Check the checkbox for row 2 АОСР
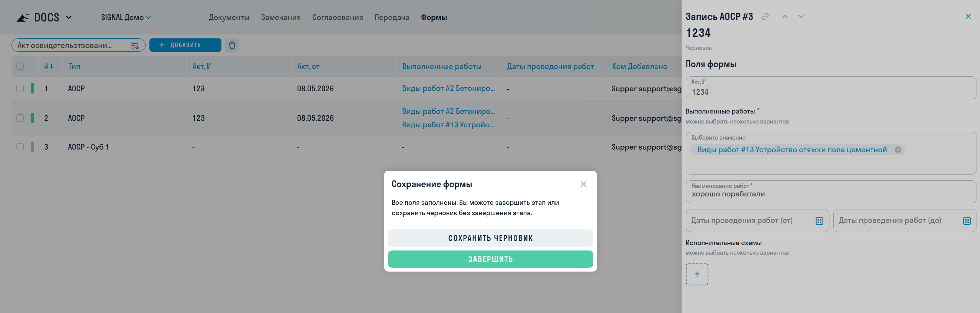This screenshot has height=313, width=980. 20,118
